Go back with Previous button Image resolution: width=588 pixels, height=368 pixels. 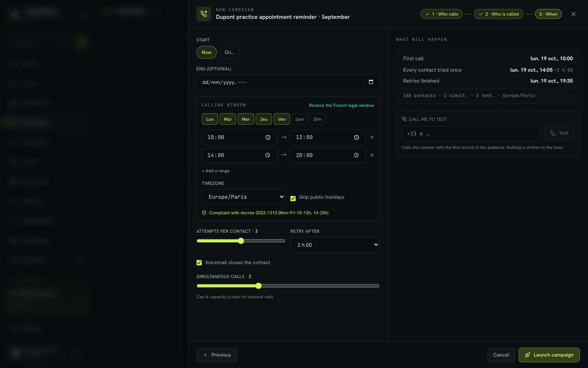pyautogui.click(x=217, y=355)
